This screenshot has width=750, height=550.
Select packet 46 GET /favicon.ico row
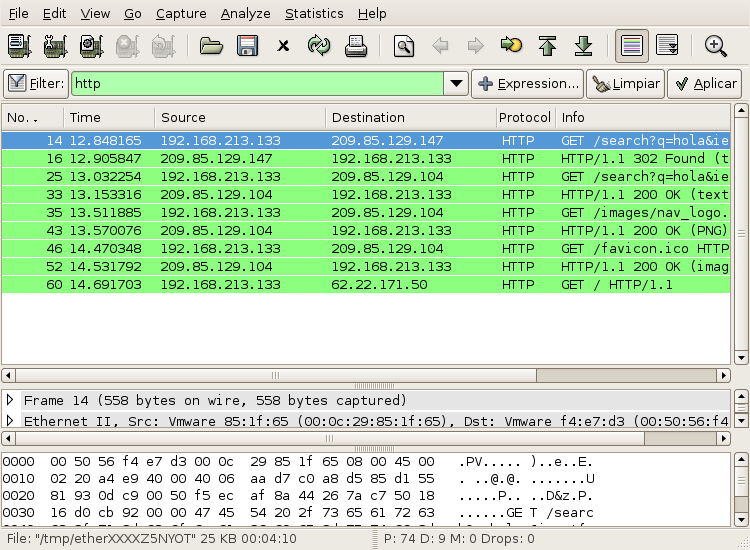(x=366, y=249)
